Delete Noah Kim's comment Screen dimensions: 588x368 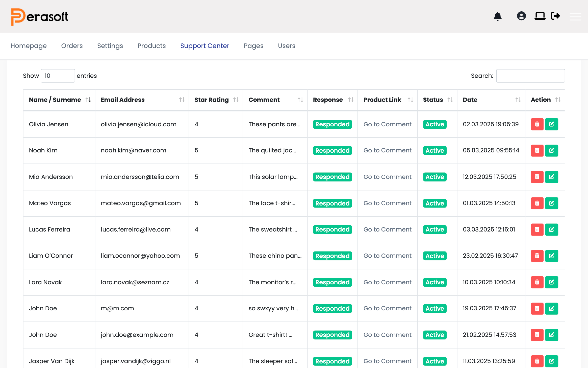coord(537,151)
